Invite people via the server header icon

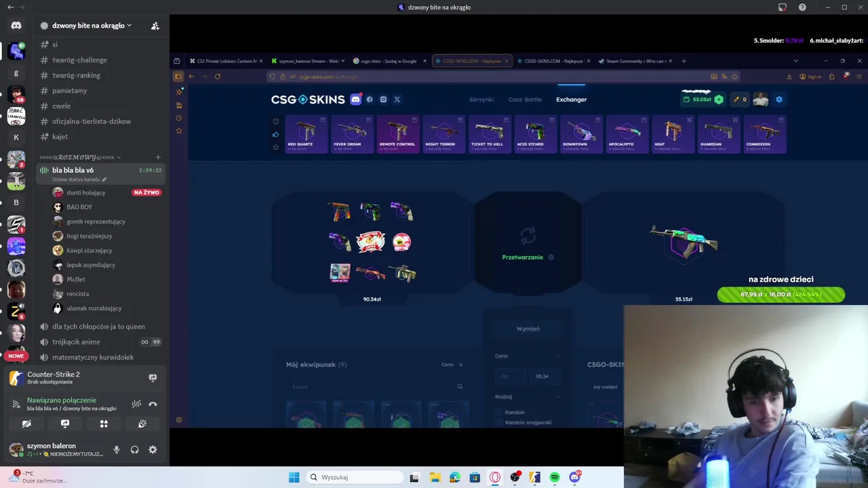[155, 26]
